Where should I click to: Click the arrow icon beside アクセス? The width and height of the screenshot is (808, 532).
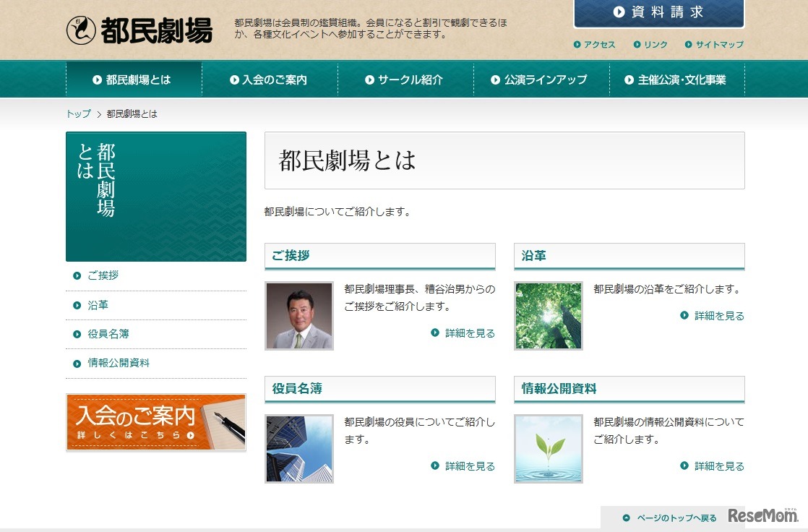click(577, 45)
